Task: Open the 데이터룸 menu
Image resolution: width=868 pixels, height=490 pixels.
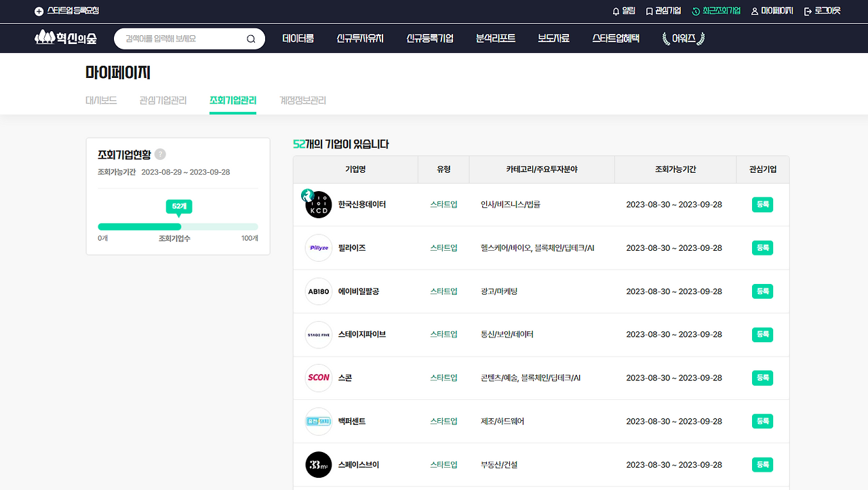Action: click(x=298, y=39)
